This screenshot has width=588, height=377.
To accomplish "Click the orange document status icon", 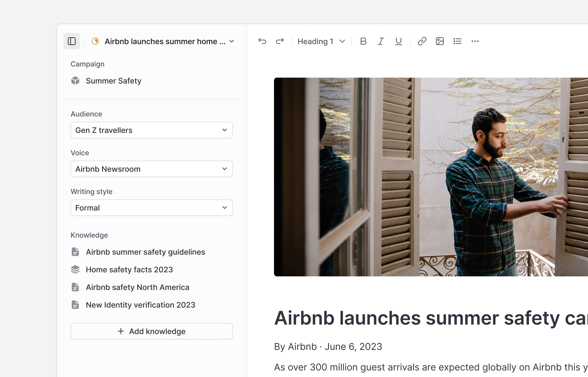I will click(95, 41).
